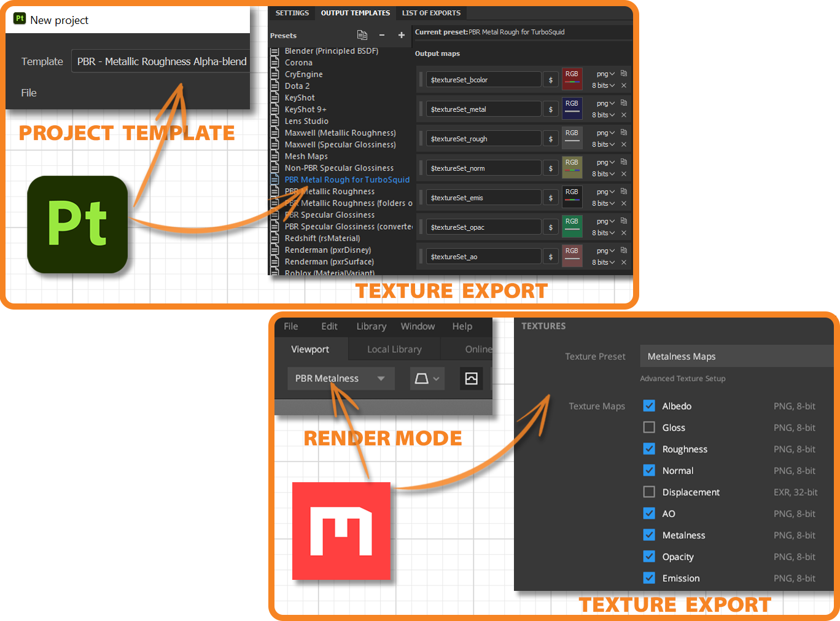840x621 pixels.
Task: Click the RGB swatch for $textureSet_norm
Action: point(572,168)
